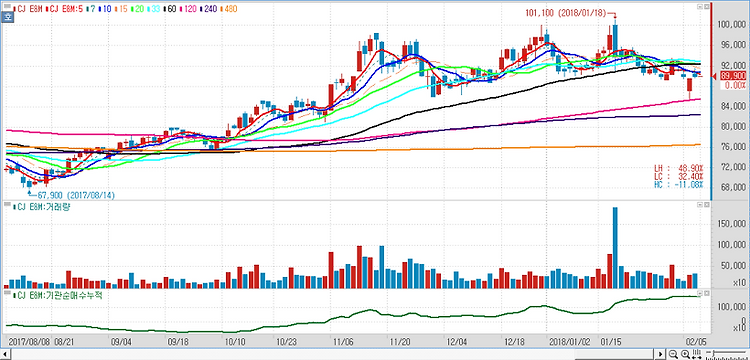The height and width of the screenshot is (360, 750).
Task: Click the candle spacing adjust icon
Action: (697, 354)
